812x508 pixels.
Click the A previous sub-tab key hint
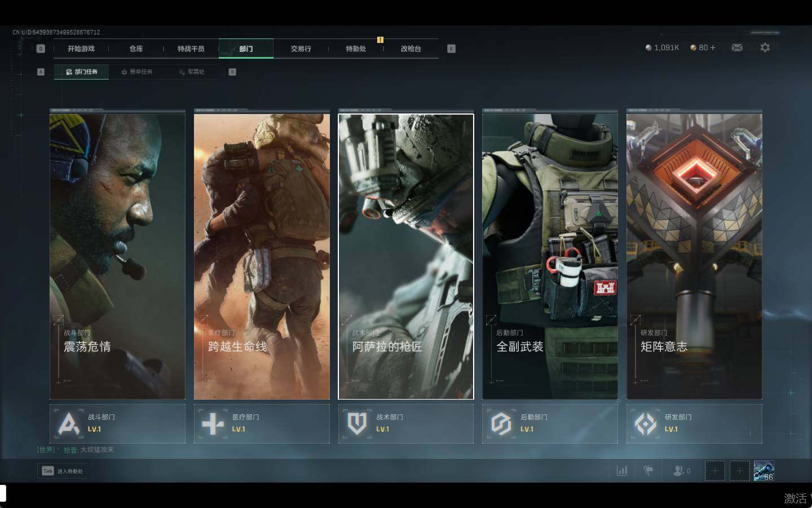pos(41,72)
